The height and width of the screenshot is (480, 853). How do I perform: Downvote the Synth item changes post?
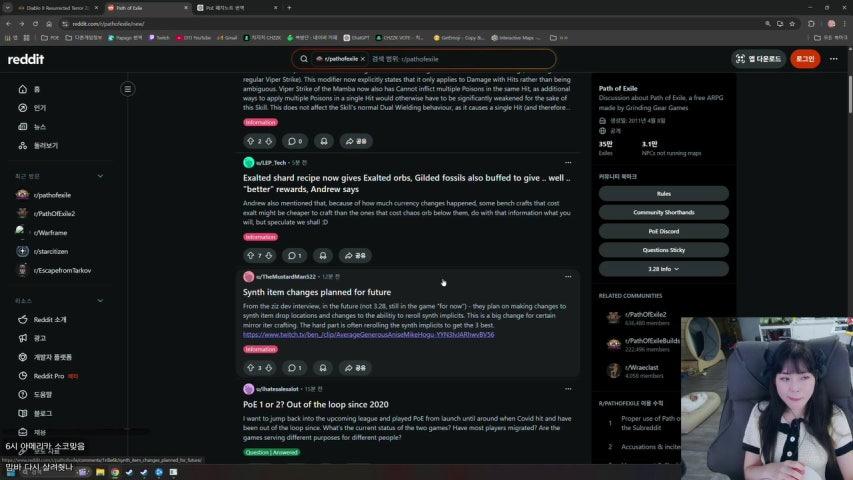coord(268,368)
